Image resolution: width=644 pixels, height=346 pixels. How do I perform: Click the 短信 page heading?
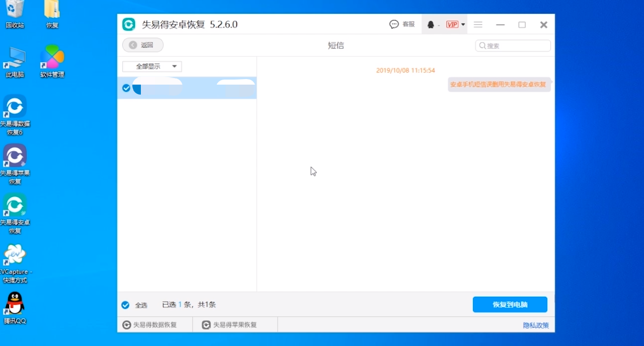(336, 45)
